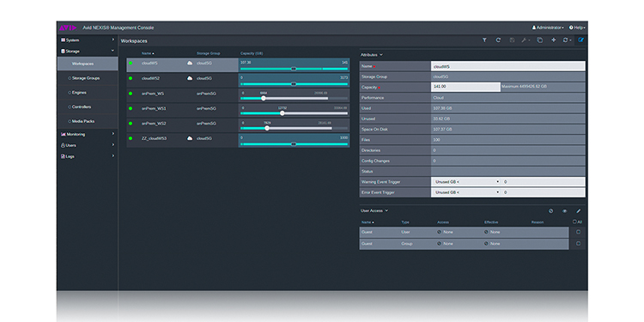The width and height of the screenshot is (644, 322).
Task: Open the Error Event Trigger dropdown
Action: pyautogui.click(x=466, y=192)
